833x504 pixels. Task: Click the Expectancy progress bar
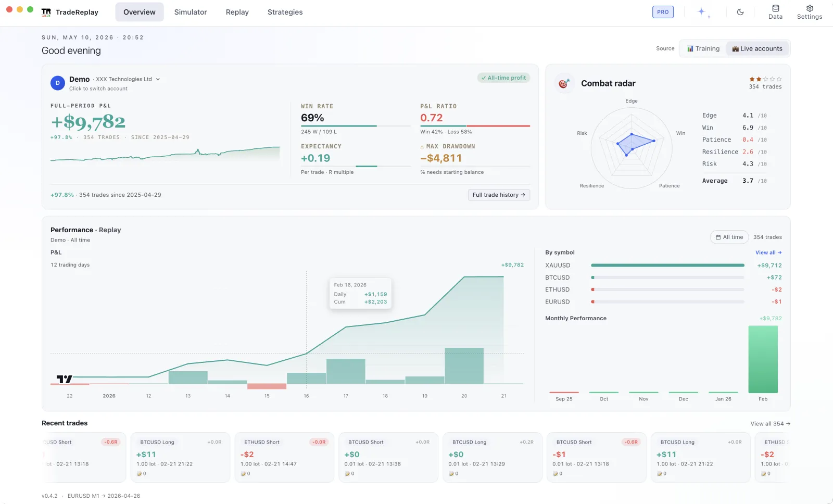coord(356,166)
